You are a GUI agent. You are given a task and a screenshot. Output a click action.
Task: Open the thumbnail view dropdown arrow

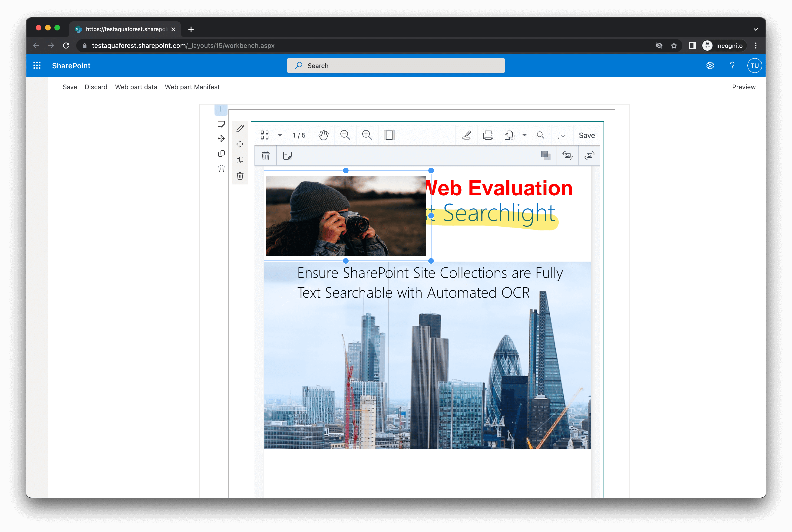pyautogui.click(x=280, y=135)
